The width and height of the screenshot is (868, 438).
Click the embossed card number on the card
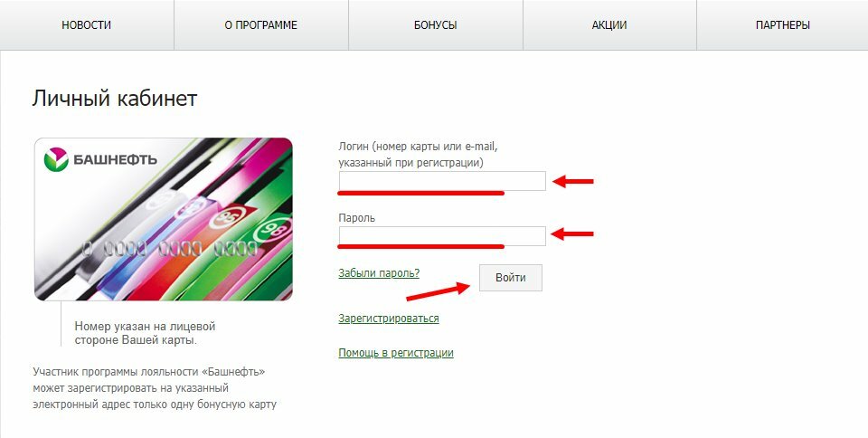tap(170, 249)
